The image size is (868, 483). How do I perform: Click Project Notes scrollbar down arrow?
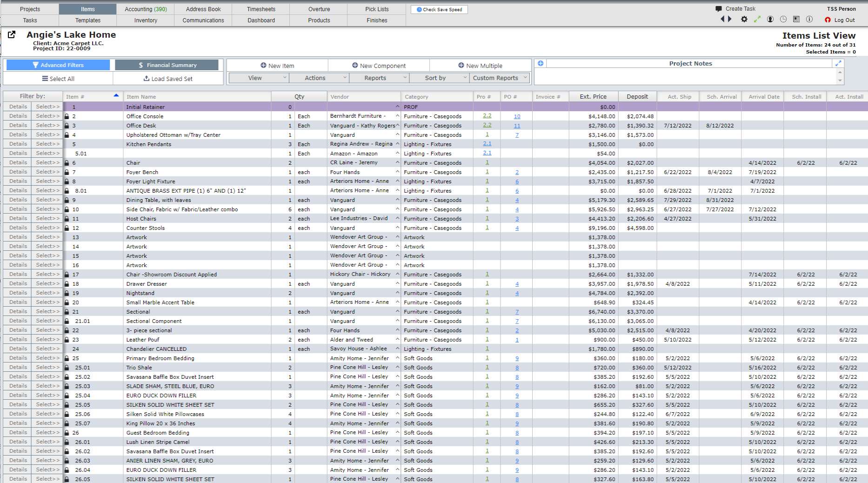pos(840,81)
